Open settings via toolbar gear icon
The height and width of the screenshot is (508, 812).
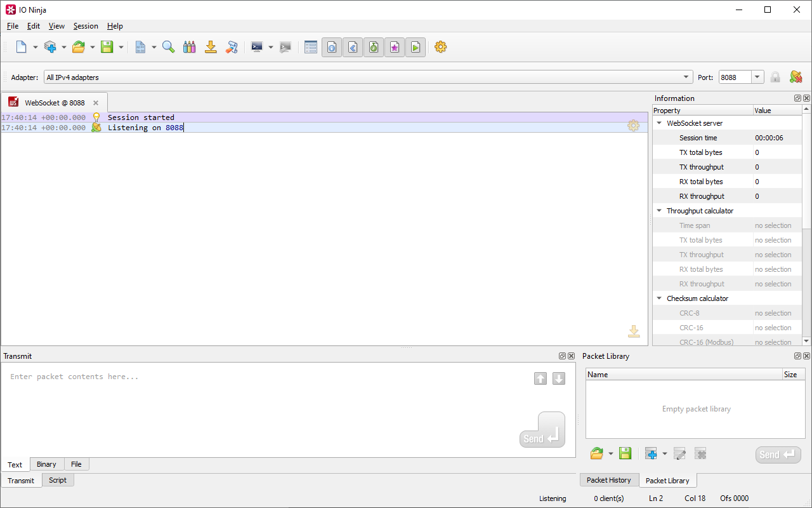(441, 47)
